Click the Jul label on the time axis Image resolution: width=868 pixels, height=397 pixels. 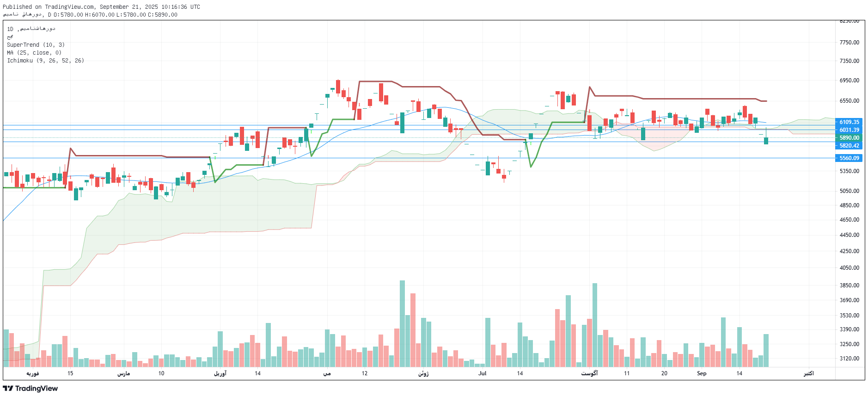tap(482, 373)
